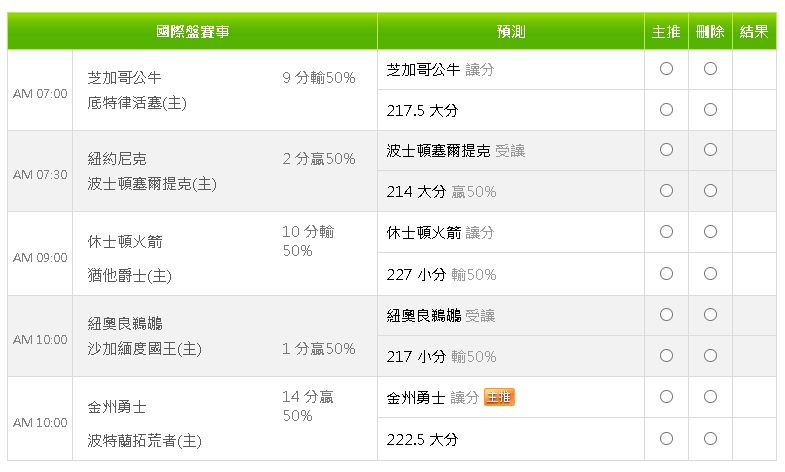Screen dimensions: 785x472
Task: Delete radio for 波士頓塞爾提克 受讓
Action: tap(710, 150)
